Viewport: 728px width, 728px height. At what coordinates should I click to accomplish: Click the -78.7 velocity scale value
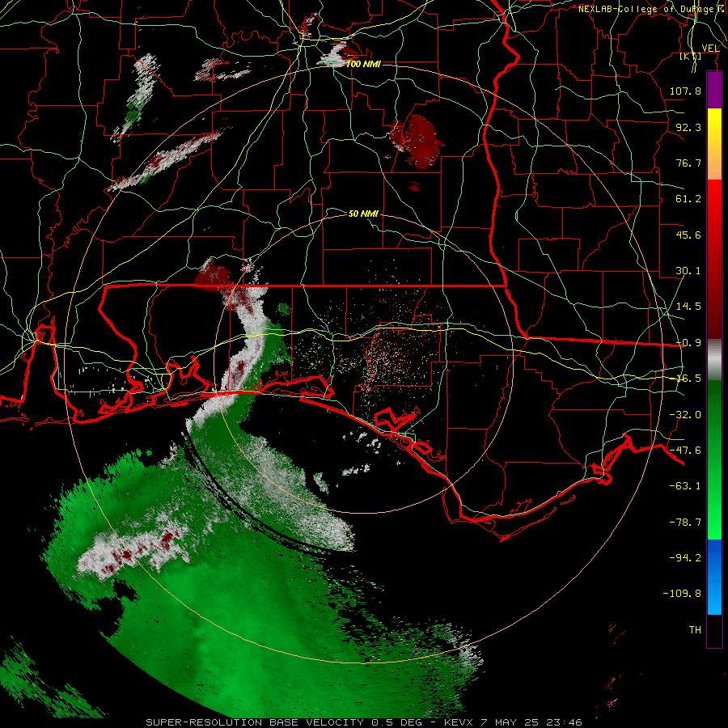click(685, 523)
